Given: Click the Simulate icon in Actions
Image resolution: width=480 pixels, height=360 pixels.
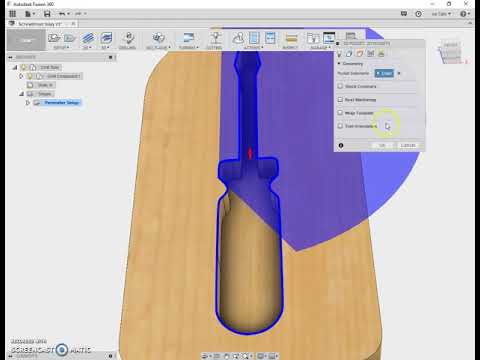Looking at the screenshot, I should coord(238,38).
